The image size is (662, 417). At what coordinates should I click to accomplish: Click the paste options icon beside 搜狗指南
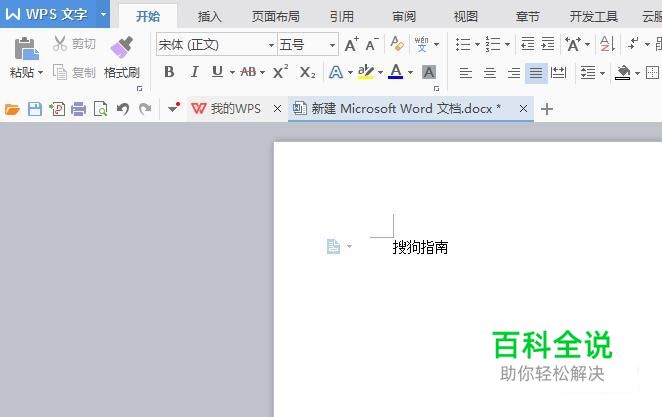point(333,246)
